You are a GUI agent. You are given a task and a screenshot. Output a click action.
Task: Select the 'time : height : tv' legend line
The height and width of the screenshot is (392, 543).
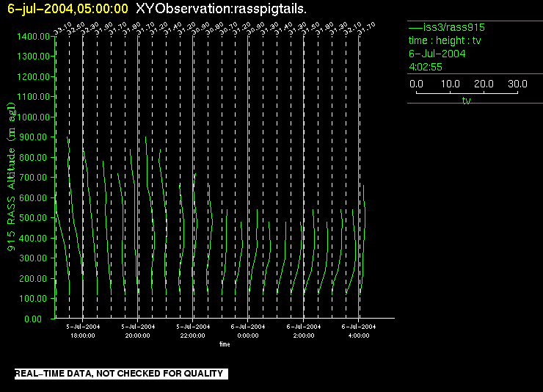click(x=445, y=40)
